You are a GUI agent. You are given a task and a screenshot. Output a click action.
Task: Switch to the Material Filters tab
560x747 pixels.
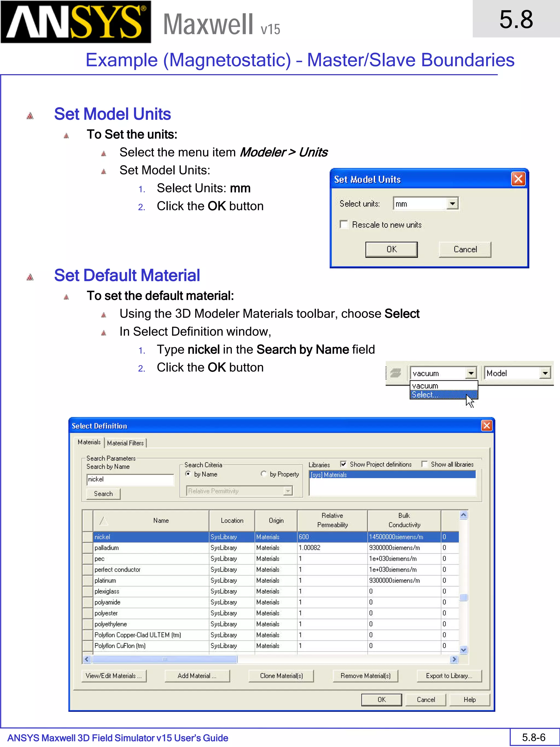pyautogui.click(x=125, y=443)
